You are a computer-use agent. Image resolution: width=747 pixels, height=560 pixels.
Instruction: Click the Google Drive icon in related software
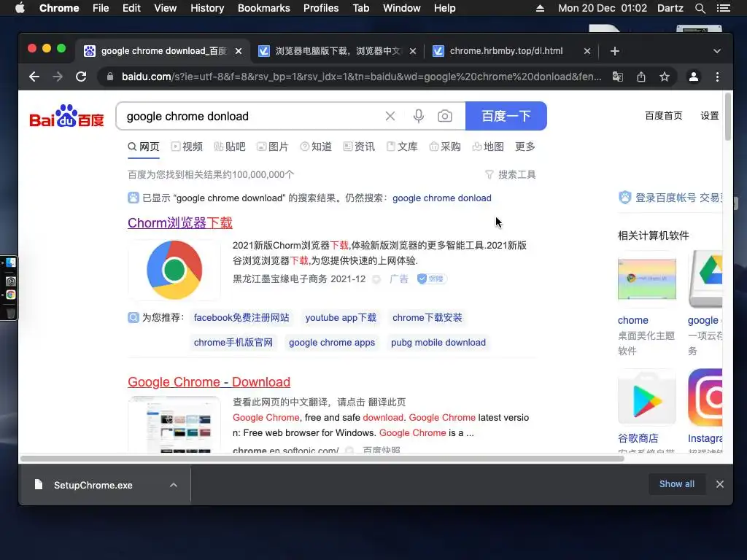tap(706, 279)
